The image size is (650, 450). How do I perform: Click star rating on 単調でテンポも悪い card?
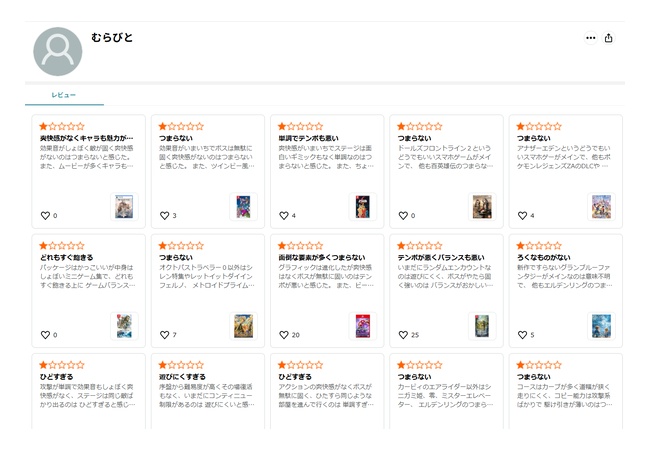coord(301,126)
